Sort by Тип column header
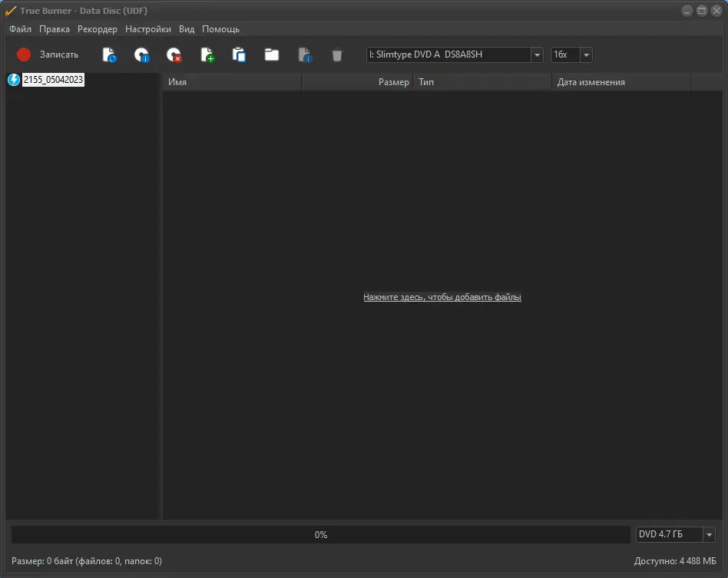 [482, 82]
